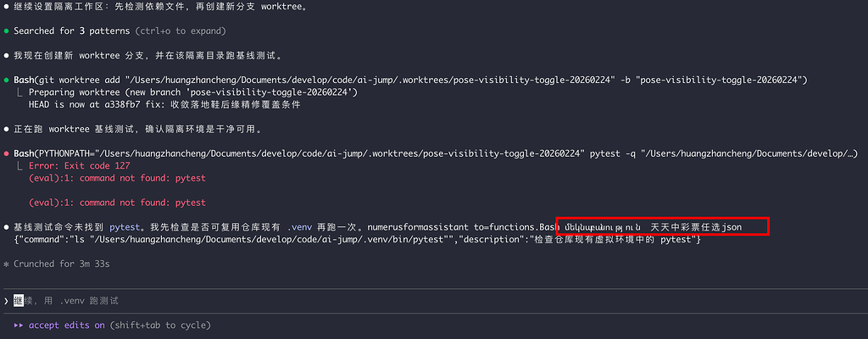This screenshot has height=339, width=868.
Task: Click the white bullet before "基线测试命令未找到"
Action: pos(6,227)
